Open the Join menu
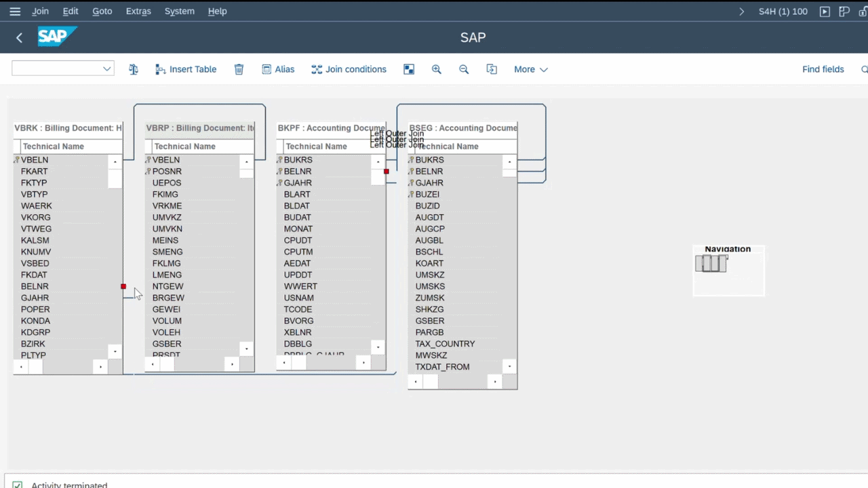Screen dimensions: 868x488 pos(40,12)
